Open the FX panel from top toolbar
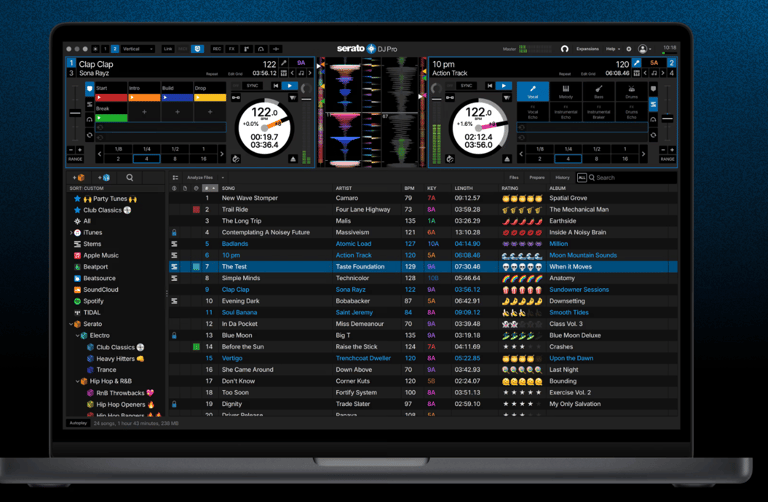Viewport: 768px width, 502px height. [x=232, y=49]
